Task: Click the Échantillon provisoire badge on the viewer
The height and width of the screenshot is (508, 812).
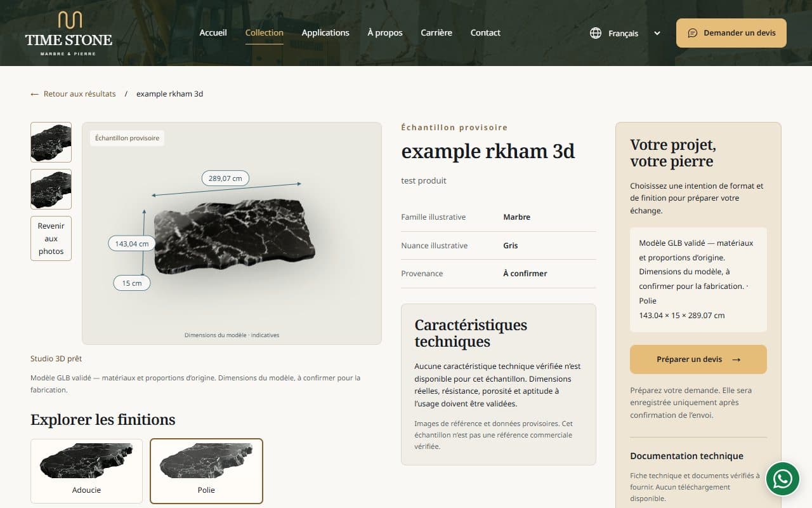Action: pyautogui.click(x=127, y=138)
